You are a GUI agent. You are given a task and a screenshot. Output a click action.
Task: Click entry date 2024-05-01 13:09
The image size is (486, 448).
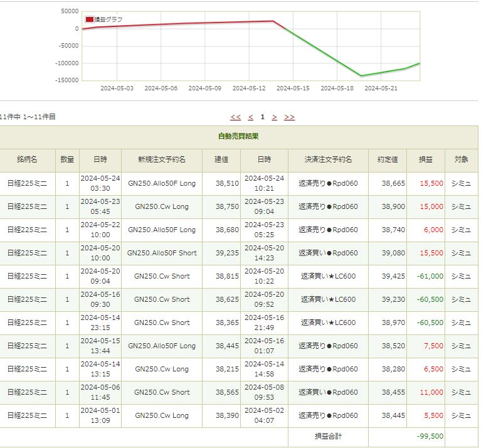coord(100,416)
